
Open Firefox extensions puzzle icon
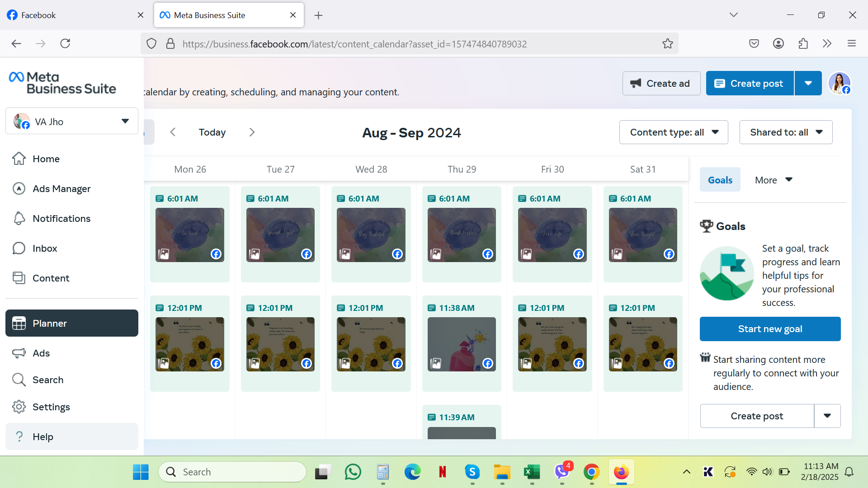pos(803,44)
